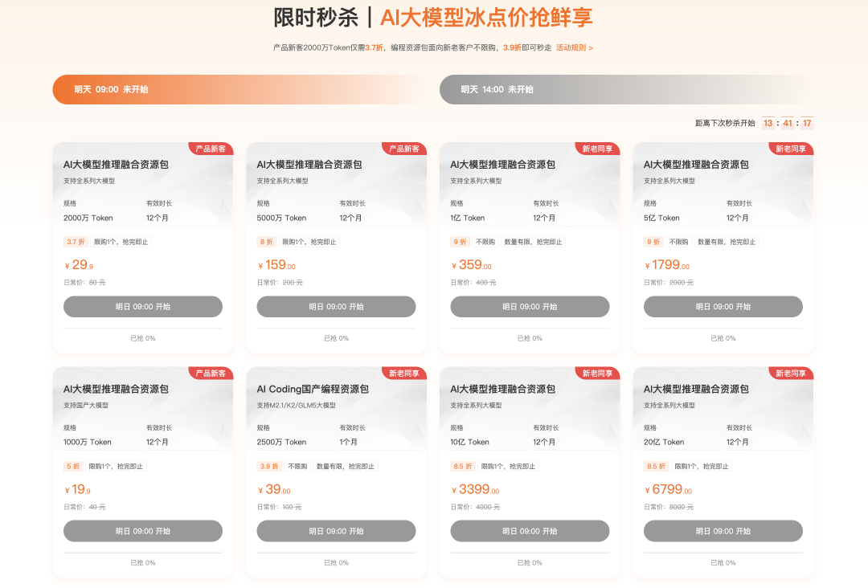Viewport: 868px width, 588px height.
Task: Click the AI Coding国产编程资源包 title
Action: (x=313, y=389)
